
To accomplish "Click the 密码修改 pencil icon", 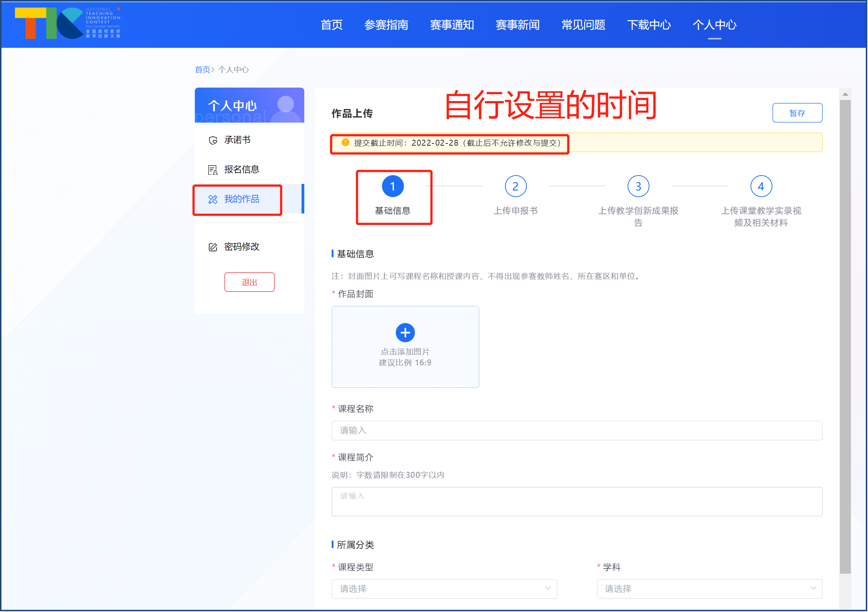I will tap(213, 246).
